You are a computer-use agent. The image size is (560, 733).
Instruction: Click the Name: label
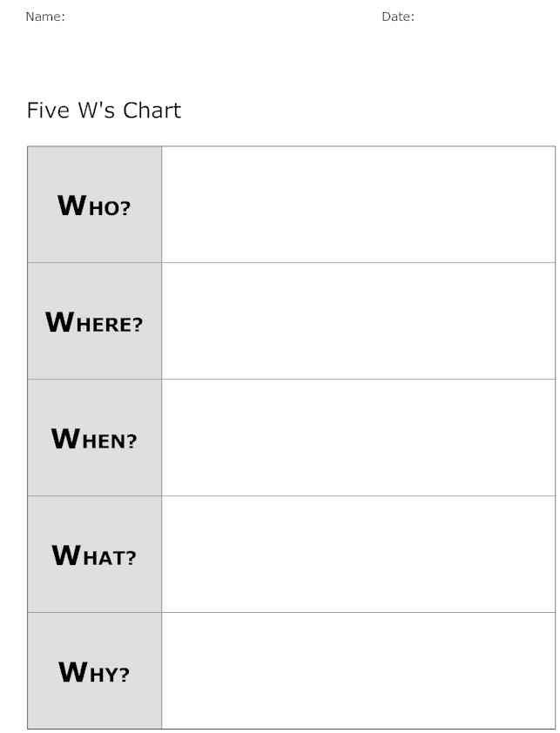(x=45, y=17)
